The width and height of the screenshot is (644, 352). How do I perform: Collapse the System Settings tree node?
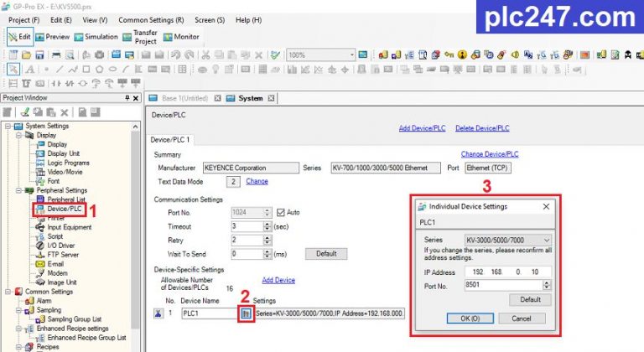coord(7,126)
